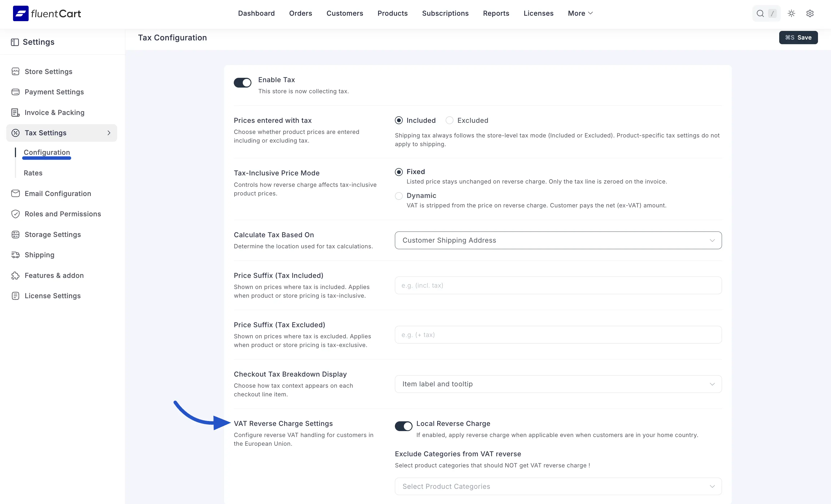Collapse the Tax Settings chevron
Image resolution: width=831 pixels, height=504 pixels.
tap(108, 133)
